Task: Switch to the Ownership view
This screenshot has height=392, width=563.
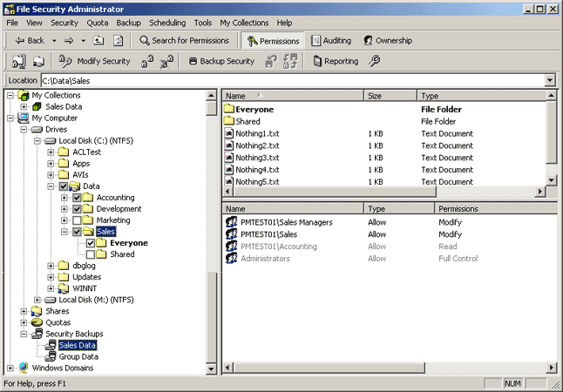Action: [x=388, y=41]
